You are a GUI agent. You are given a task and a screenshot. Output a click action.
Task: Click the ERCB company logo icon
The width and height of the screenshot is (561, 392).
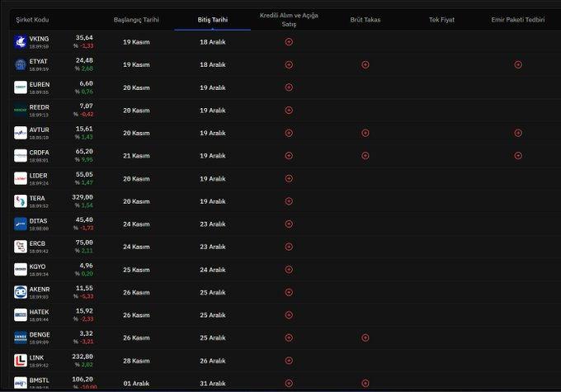click(21, 247)
